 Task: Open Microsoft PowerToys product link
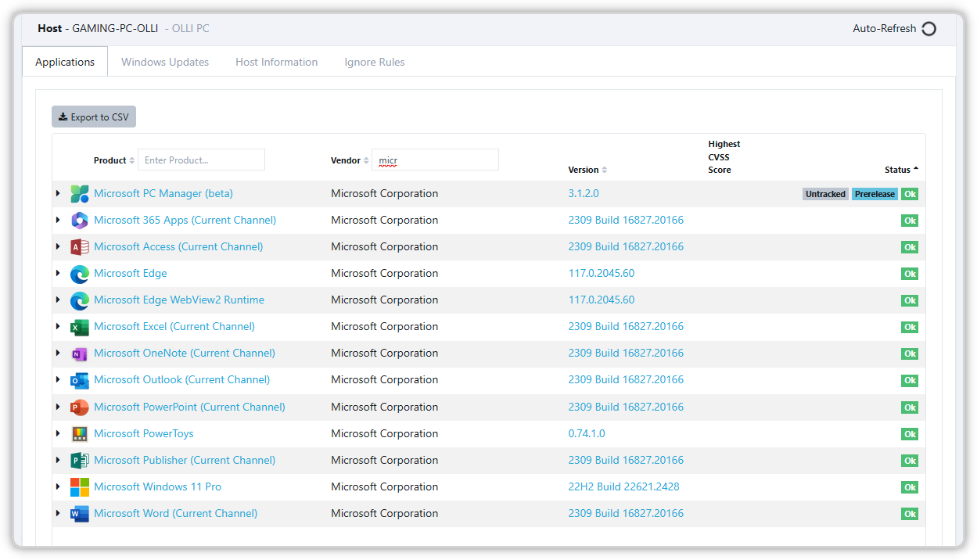coord(144,433)
